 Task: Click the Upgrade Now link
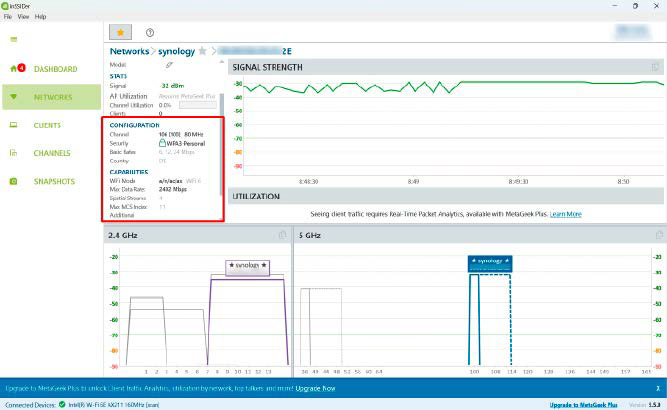315,388
